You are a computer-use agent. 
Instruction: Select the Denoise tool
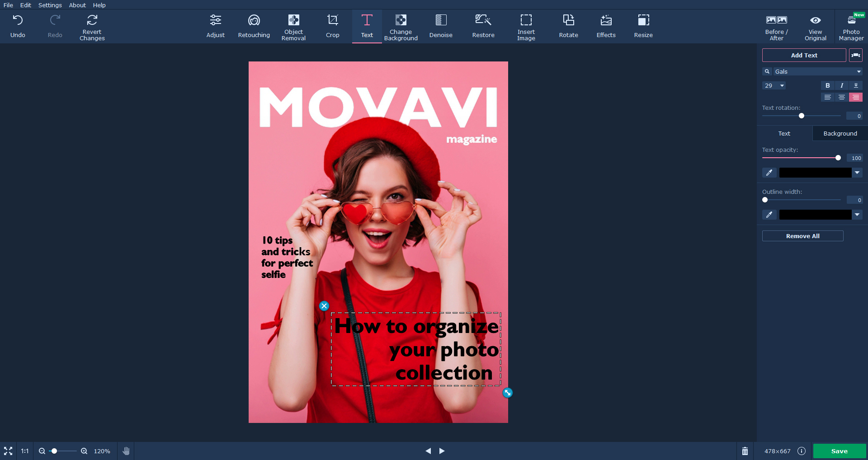point(440,26)
